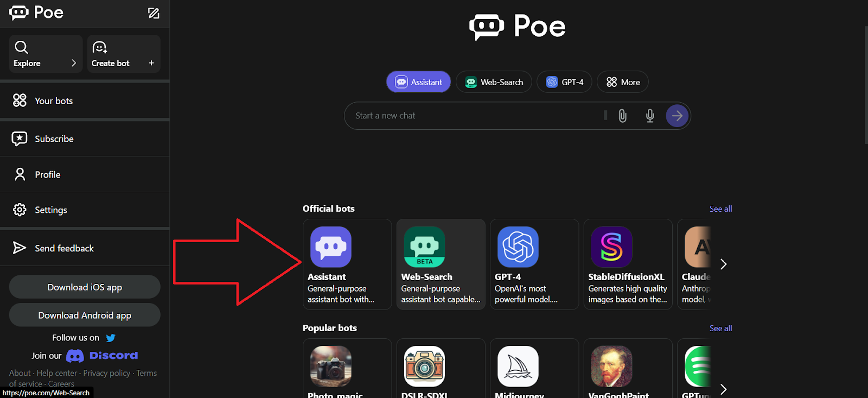Open the About link

(x=20, y=373)
